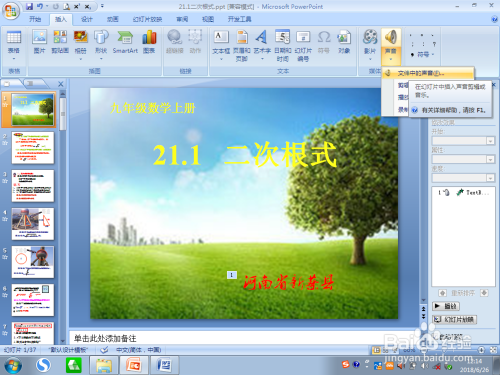The height and width of the screenshot is (375, 500).
Task: Insert a SmartArt graphic
Action: (x=125, y=42)
